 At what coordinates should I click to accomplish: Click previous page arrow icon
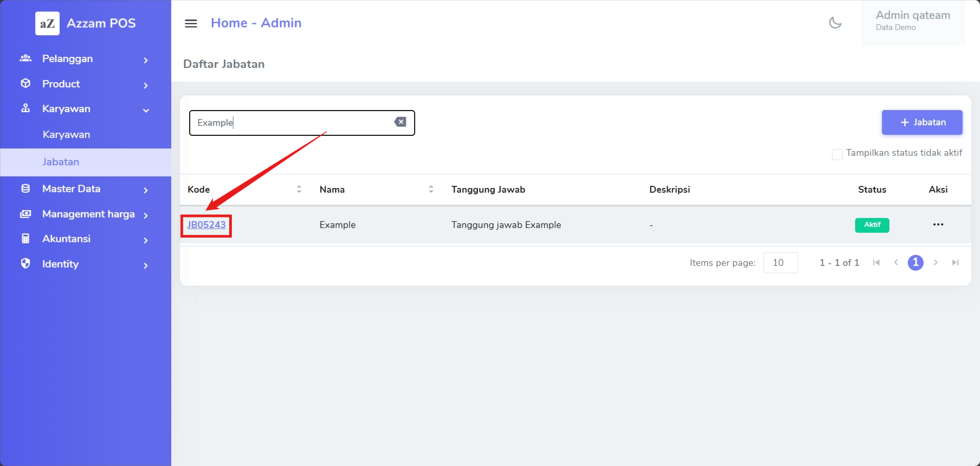896,263
